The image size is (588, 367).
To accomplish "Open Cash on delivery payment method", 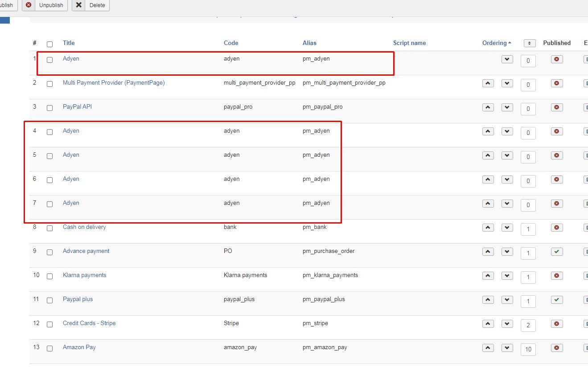I will 84,227.
